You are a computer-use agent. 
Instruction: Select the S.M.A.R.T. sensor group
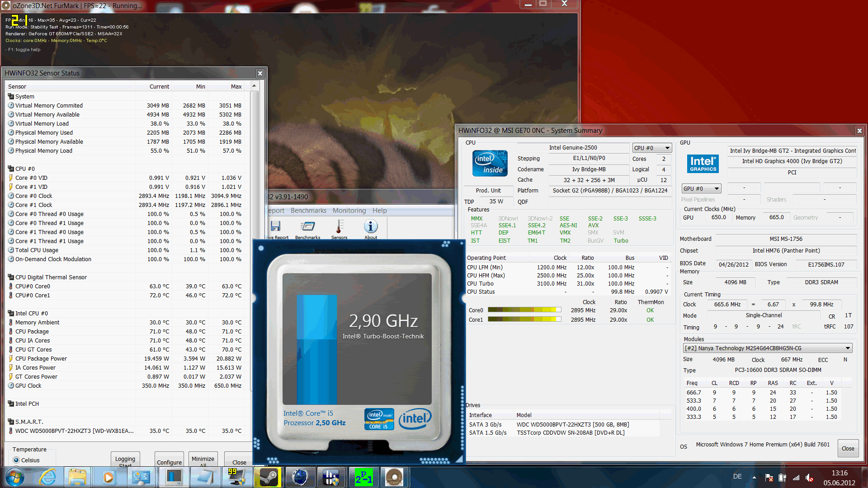click(x=29, y=422)
